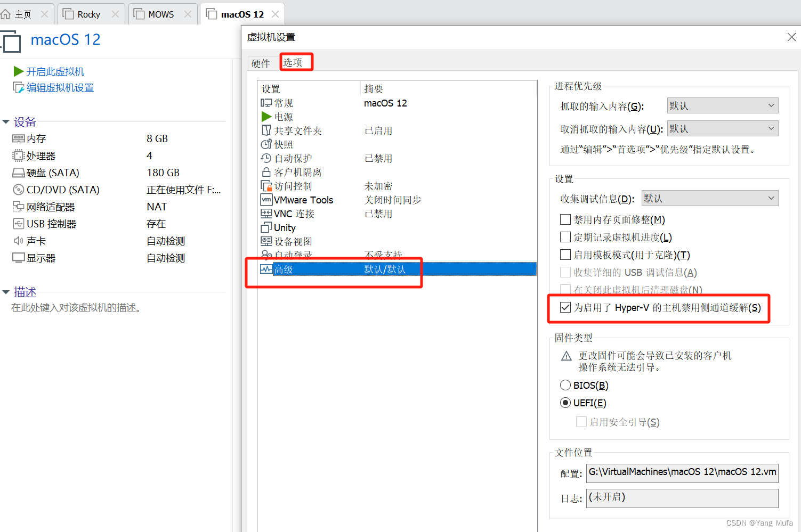The width and height of the screenshot is (801, 532).
Task: Uncheck Hyper-V side channel mitigation checkbox
Action: coord(565,307)
